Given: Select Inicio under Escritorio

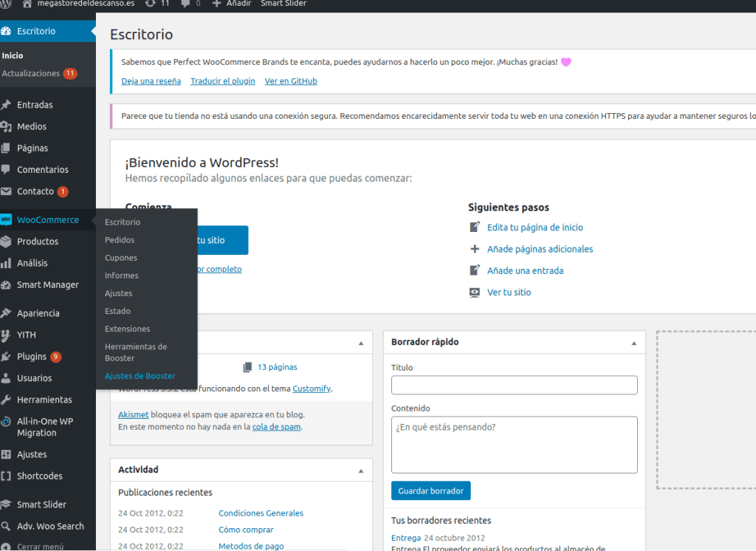Looking at the screenshot, I should (13, 55).
